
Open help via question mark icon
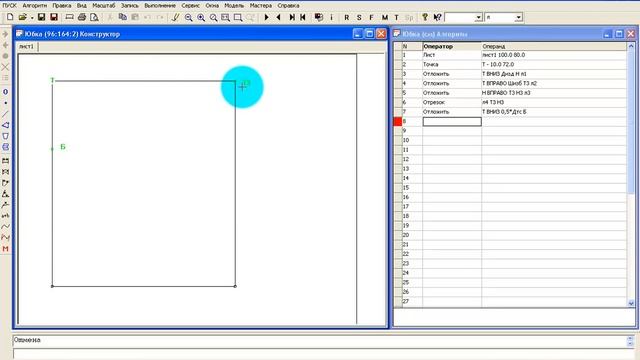(425, 17)
